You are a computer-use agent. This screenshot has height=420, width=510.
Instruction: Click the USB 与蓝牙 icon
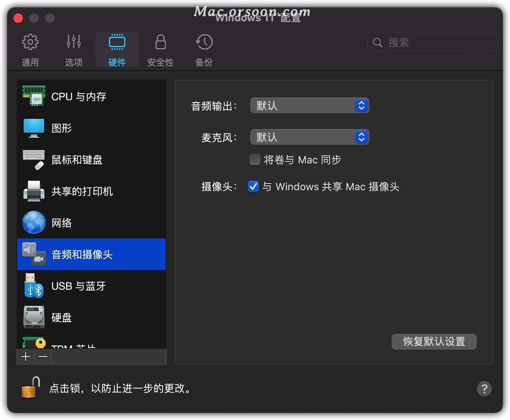tap(34, 286)
